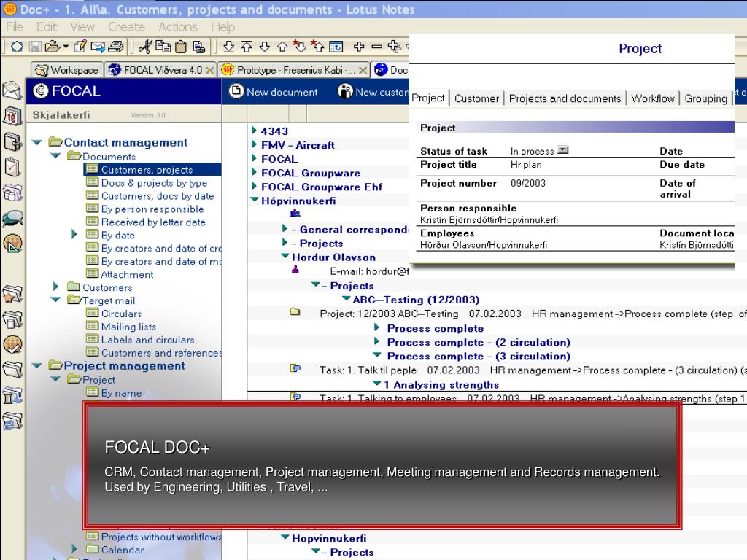Open the Edit menu
This screenshot has width=747, height=560.
[x=47, y=27]
